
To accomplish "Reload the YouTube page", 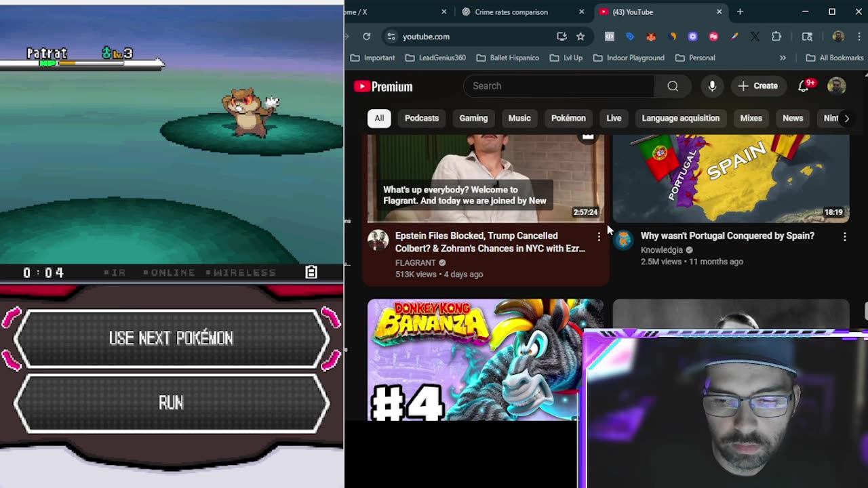I will point(366,37).
